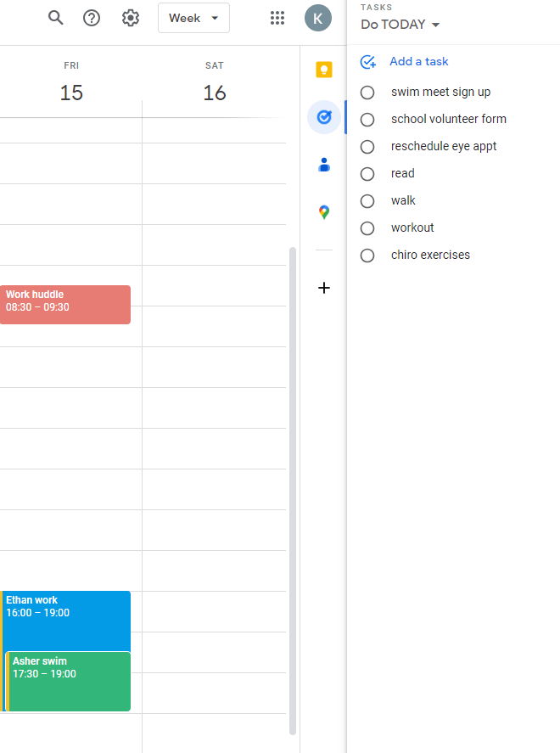This screenshot has width=560, height=753.
Task: Open the 'Do TODAY' task list dropdown
Action: 400,25
